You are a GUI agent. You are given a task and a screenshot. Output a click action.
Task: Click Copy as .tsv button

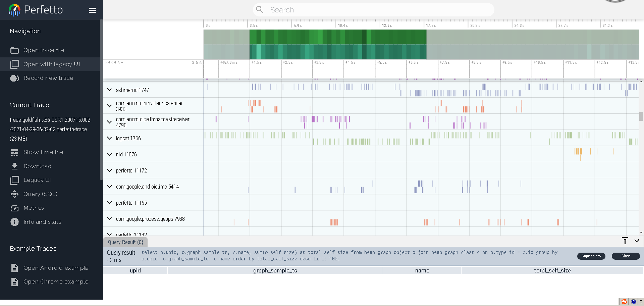[591, 256]
